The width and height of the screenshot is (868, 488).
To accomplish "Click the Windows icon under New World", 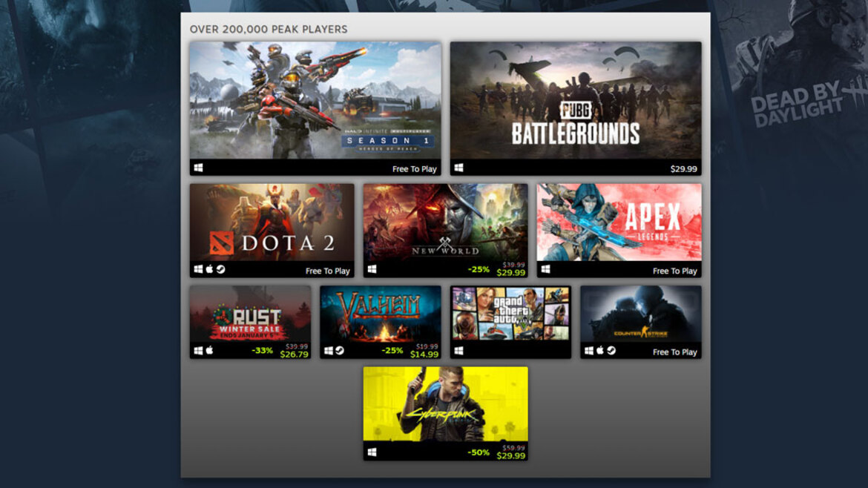I will click(372, 269).
